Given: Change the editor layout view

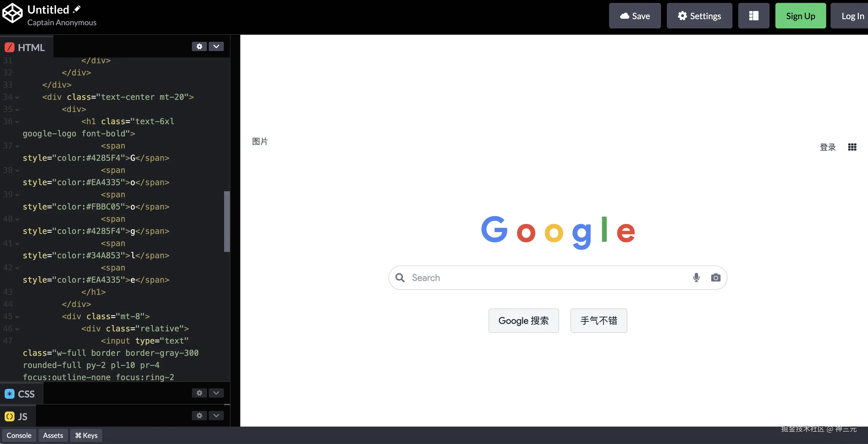Looking at the screenshot, I should click(x=753, y=16).
